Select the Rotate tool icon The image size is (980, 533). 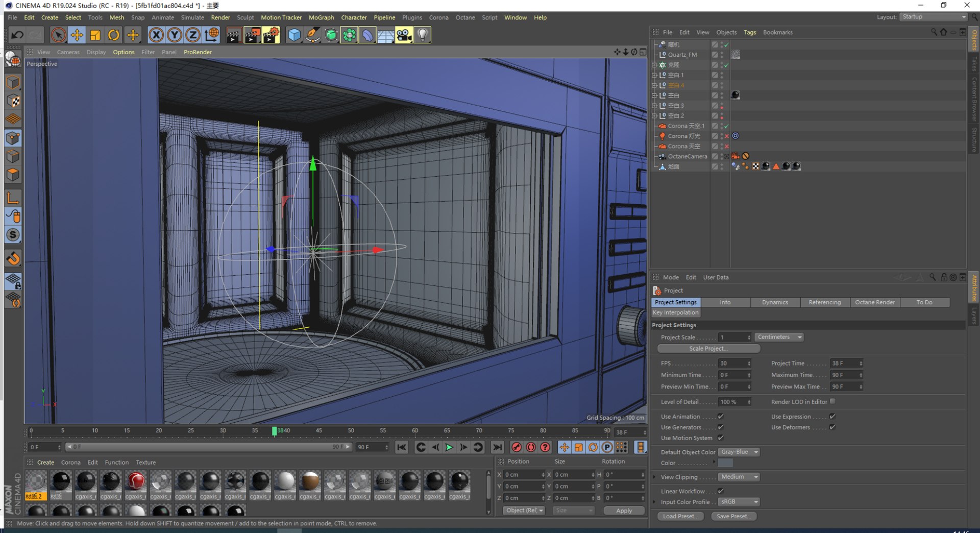[114, 35]
